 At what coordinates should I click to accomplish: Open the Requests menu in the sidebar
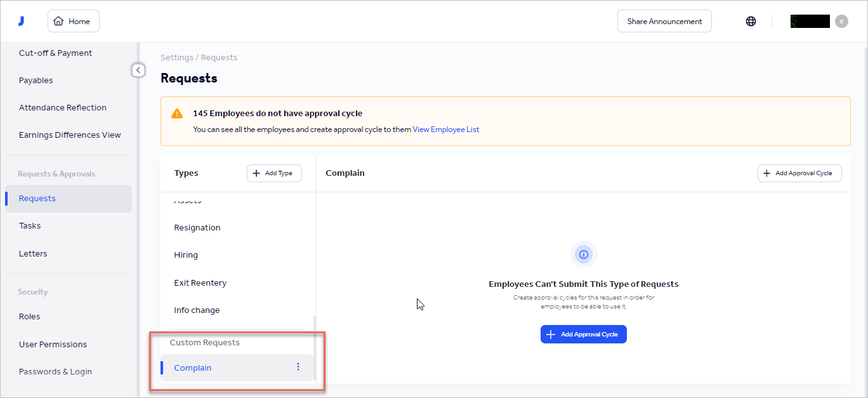37,198
